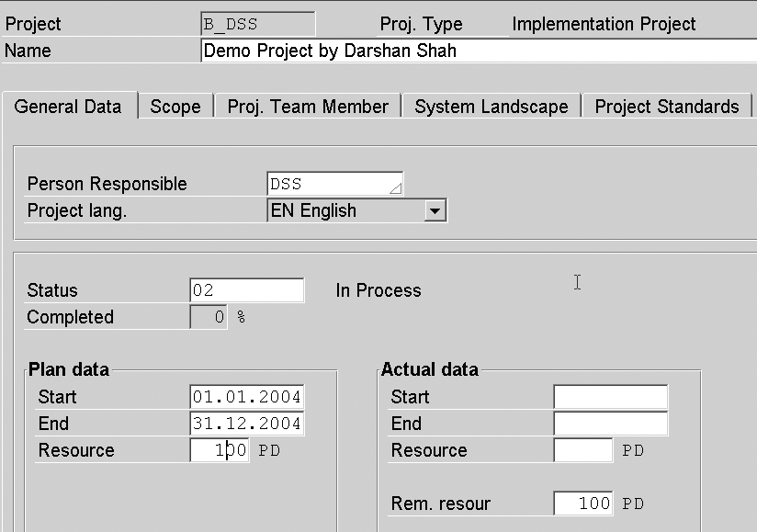Open the Scope tab

175,107
